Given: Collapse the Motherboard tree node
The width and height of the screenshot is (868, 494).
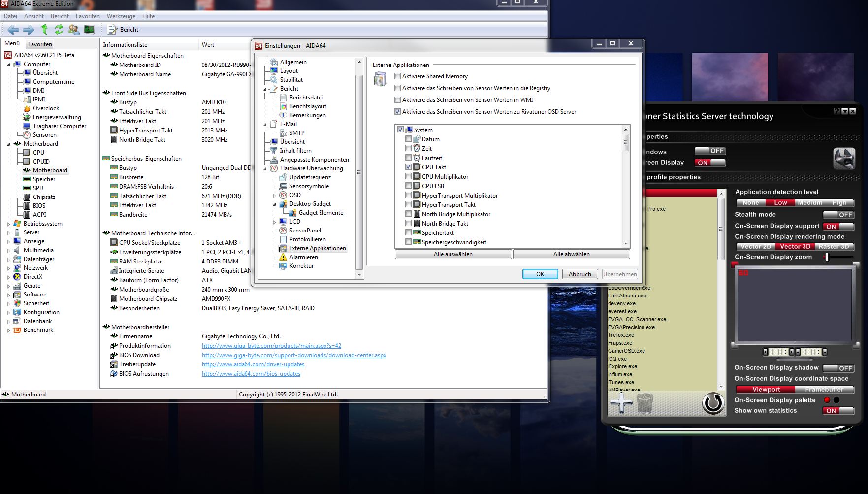Looking at the screenshot, I should point(8,144).
